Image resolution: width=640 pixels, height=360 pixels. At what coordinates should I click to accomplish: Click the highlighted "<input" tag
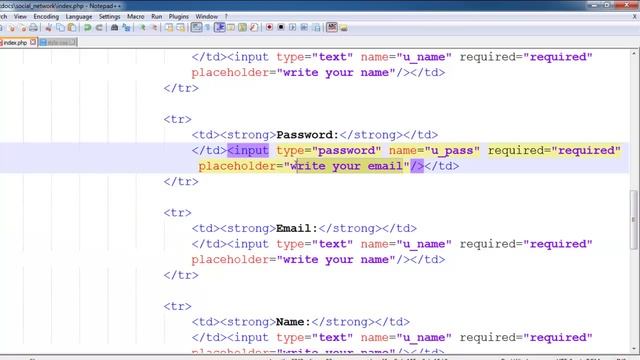click(248, 151)
